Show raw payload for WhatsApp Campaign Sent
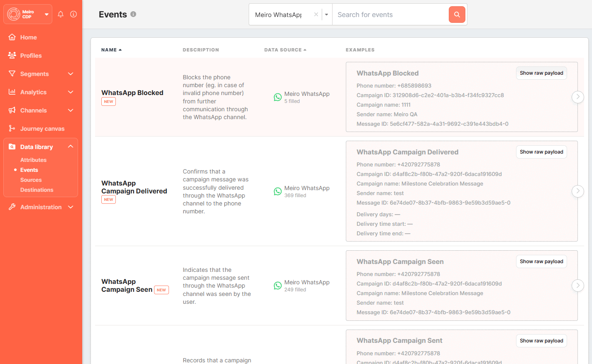Viewport: 592px width, 364px height. (x=541, y=341)
